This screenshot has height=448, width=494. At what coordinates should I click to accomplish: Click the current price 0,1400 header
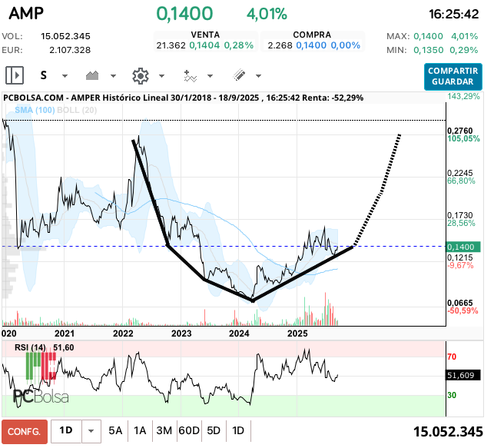tap(184, 14)
